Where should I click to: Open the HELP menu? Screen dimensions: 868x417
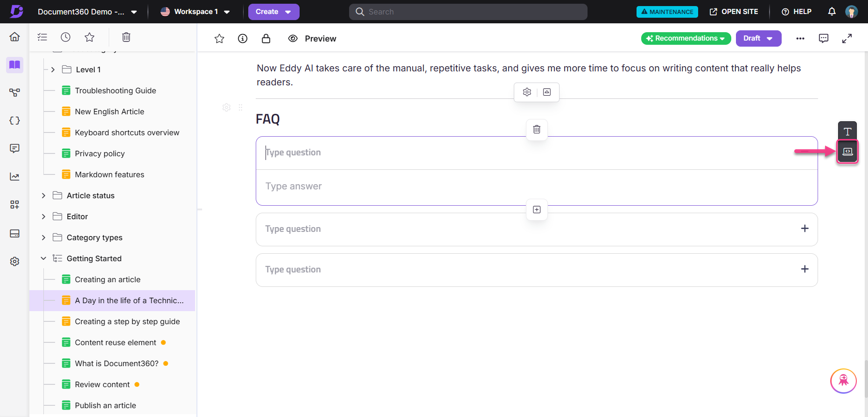(x=797, y=12)
